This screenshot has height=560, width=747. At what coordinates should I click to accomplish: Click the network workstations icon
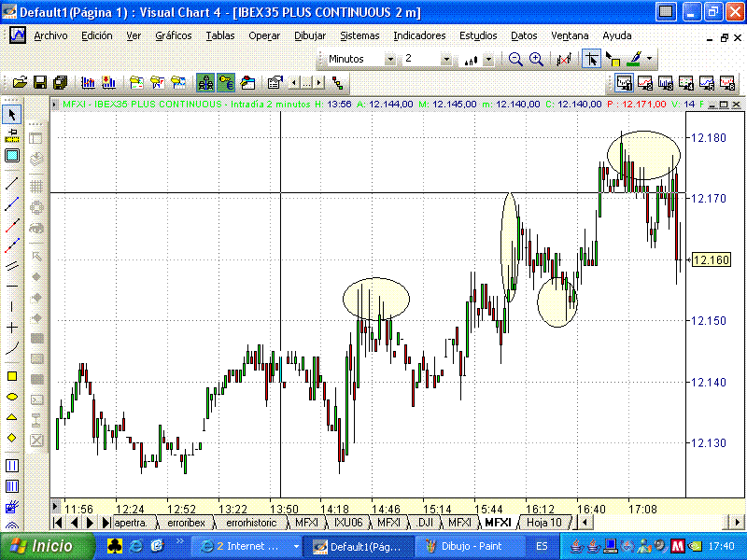pos(205,83)
